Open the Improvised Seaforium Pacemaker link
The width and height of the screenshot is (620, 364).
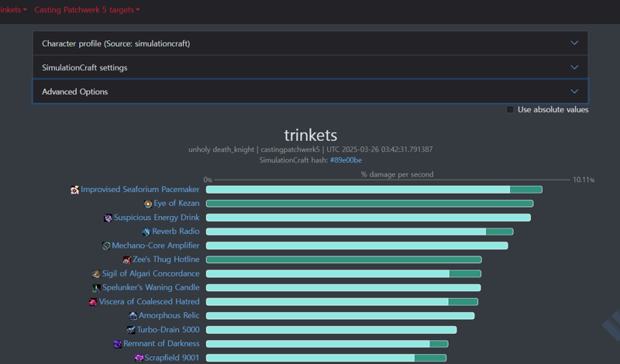(140, 189)
